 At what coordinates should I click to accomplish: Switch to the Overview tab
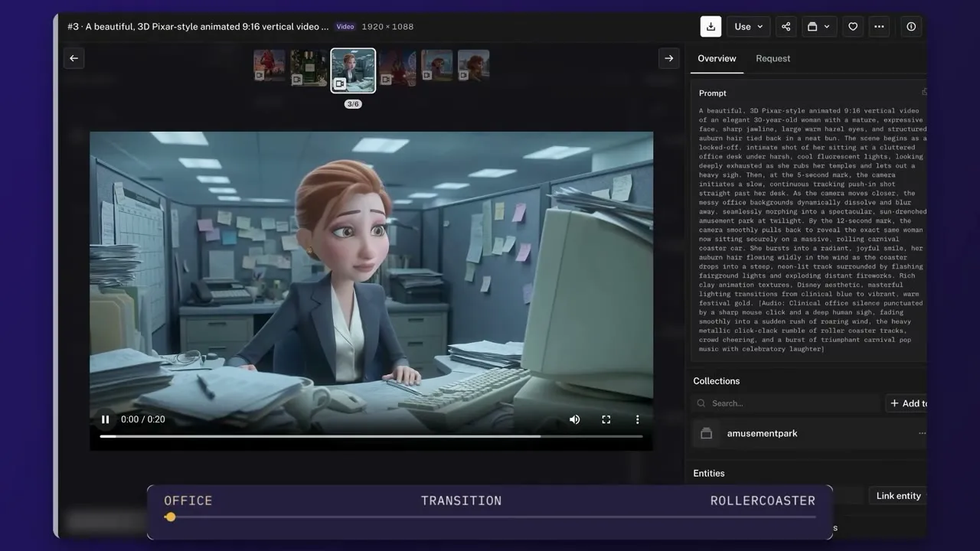click(x=717, y=58)
